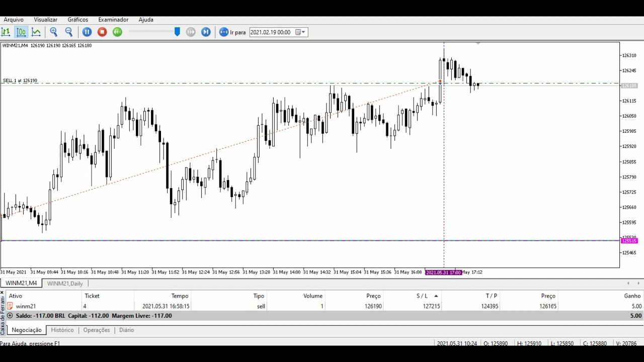
Task: Select the Histórico tab
Action: pyautogui.click(x=62, y=330)
